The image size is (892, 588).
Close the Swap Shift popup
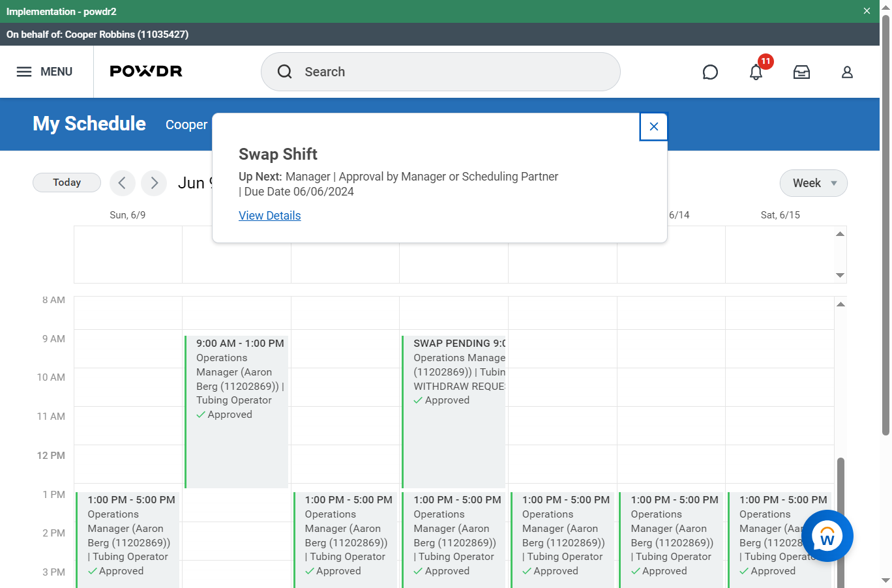tap(653, 126)
